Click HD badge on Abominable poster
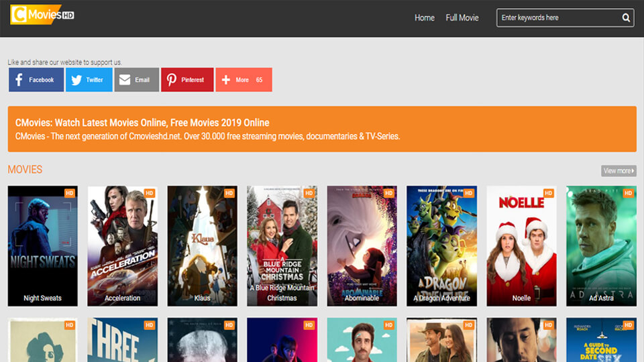The width and height of the screenshot is (644, 362). point(389,193)
